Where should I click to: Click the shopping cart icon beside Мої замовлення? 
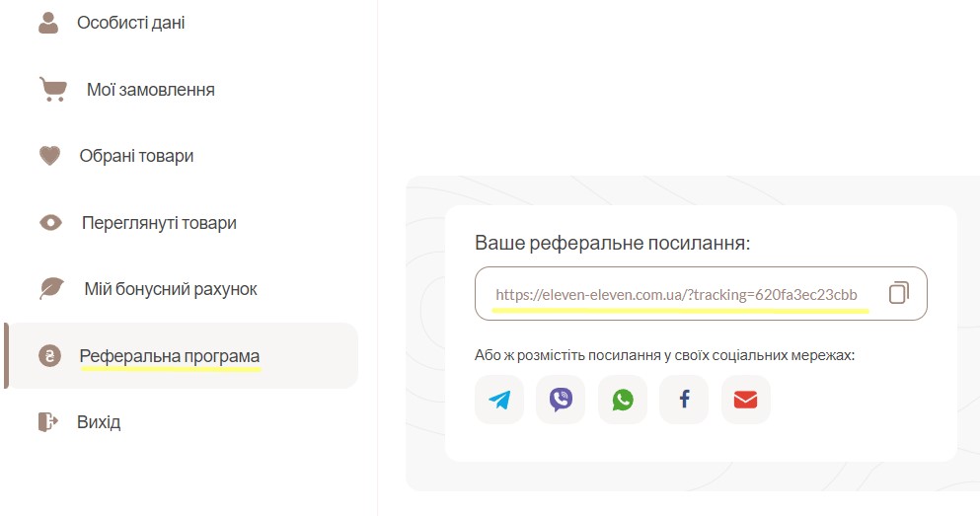coord(53,90)
